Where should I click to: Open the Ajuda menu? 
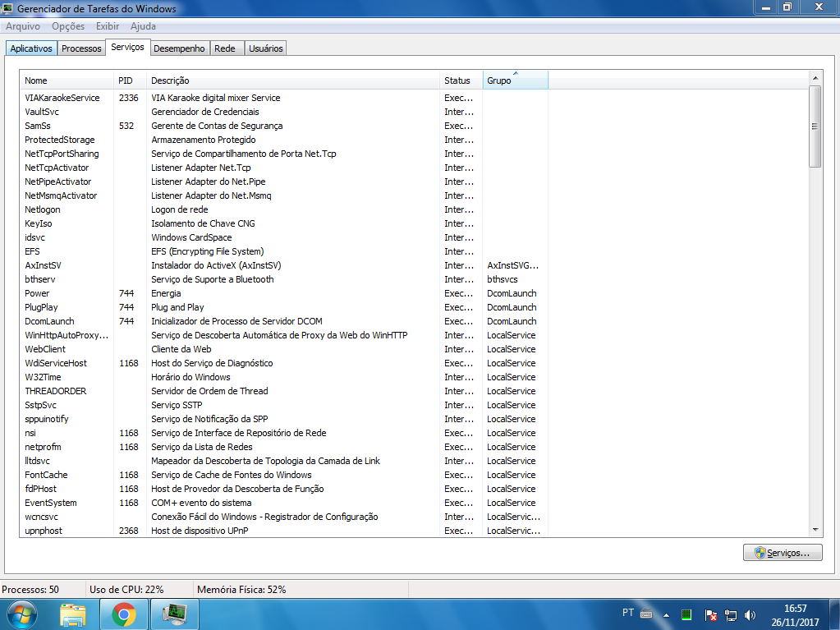[x=143, y=25]
